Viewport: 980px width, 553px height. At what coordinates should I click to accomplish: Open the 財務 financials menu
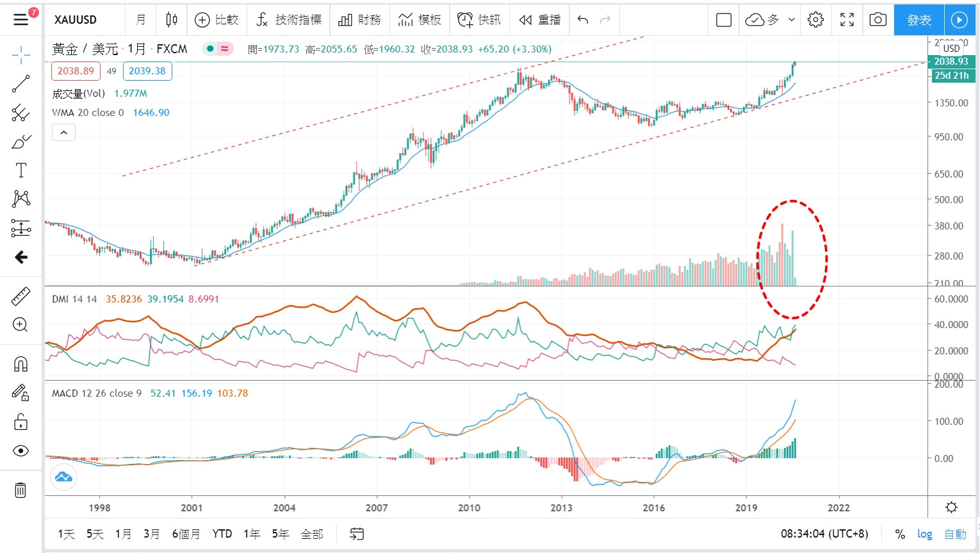(x=359, y=20)
